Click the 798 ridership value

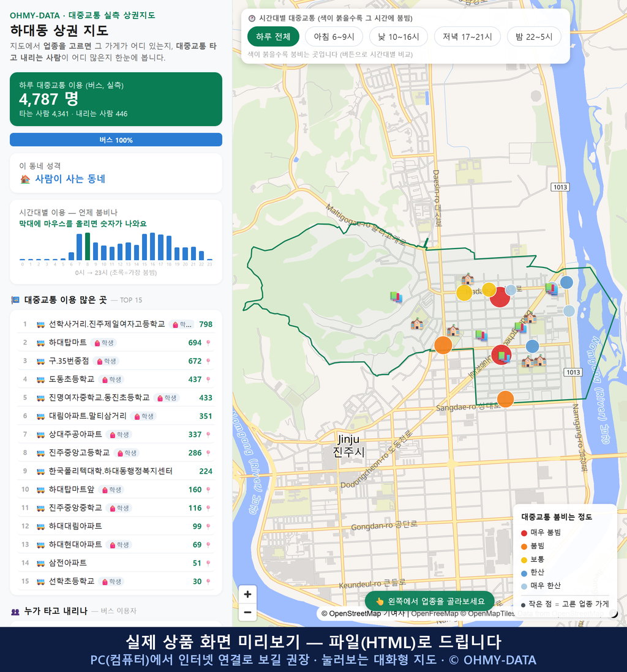(x=206, y=324)
